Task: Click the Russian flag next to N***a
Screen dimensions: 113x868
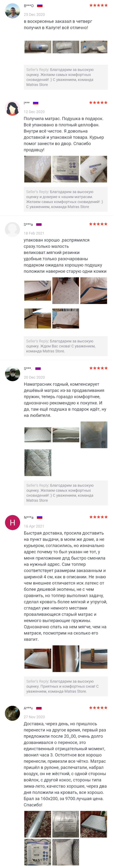Action: pos(40,517)
